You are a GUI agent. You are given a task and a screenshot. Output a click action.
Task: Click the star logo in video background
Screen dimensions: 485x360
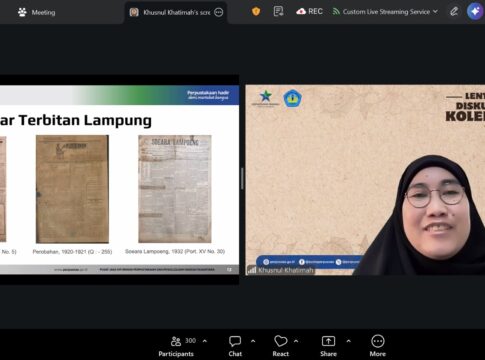point(266,96)
